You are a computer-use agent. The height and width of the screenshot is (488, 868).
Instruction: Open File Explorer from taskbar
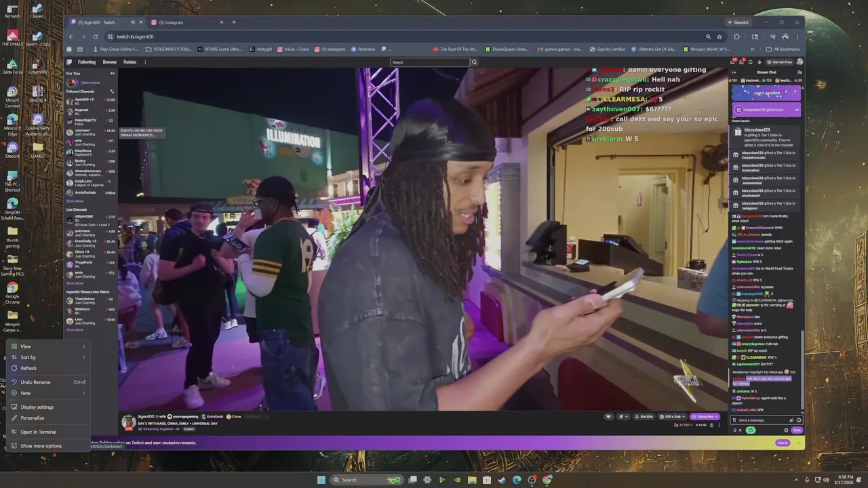click(x=472, y=480)
